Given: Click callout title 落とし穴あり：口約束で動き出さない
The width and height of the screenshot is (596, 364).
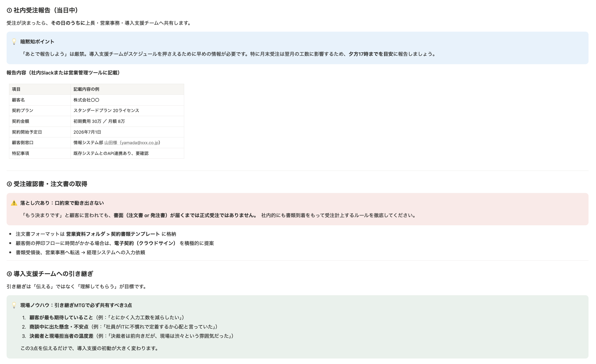Looking at the screenshot, I should click(x=62, y=203).
